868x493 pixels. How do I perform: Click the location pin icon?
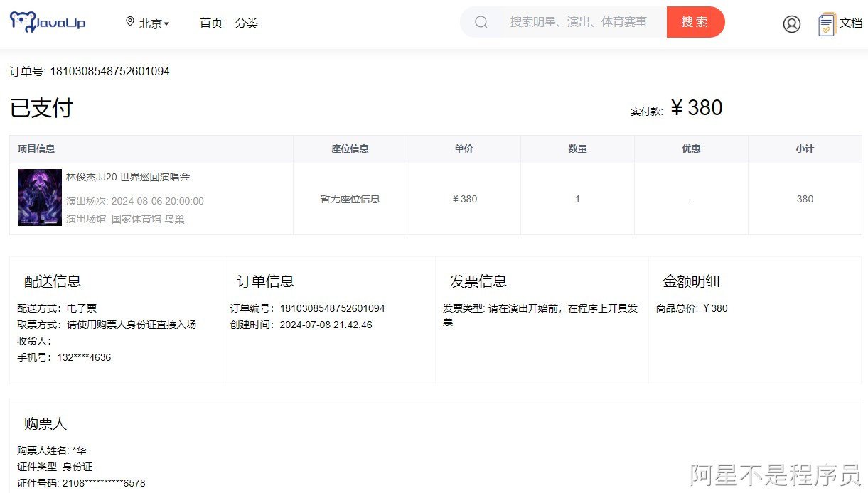pyautogui.click(x=130, y=21)
